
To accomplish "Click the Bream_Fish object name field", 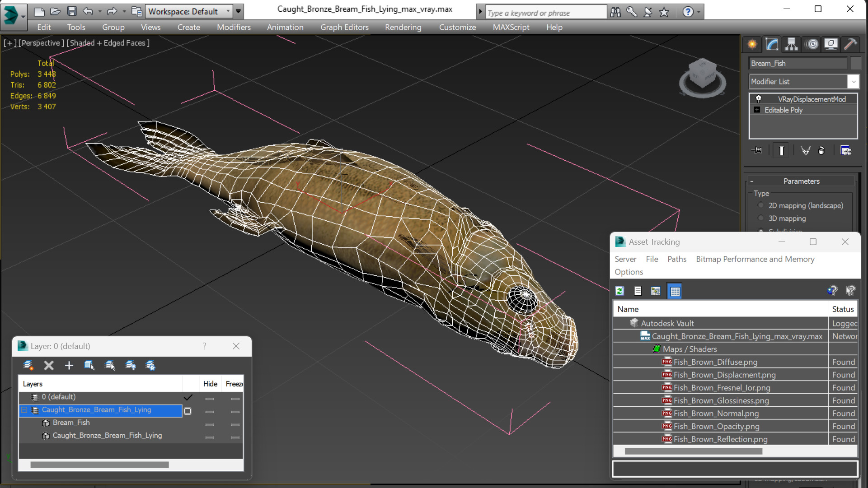I will (798, 63).
